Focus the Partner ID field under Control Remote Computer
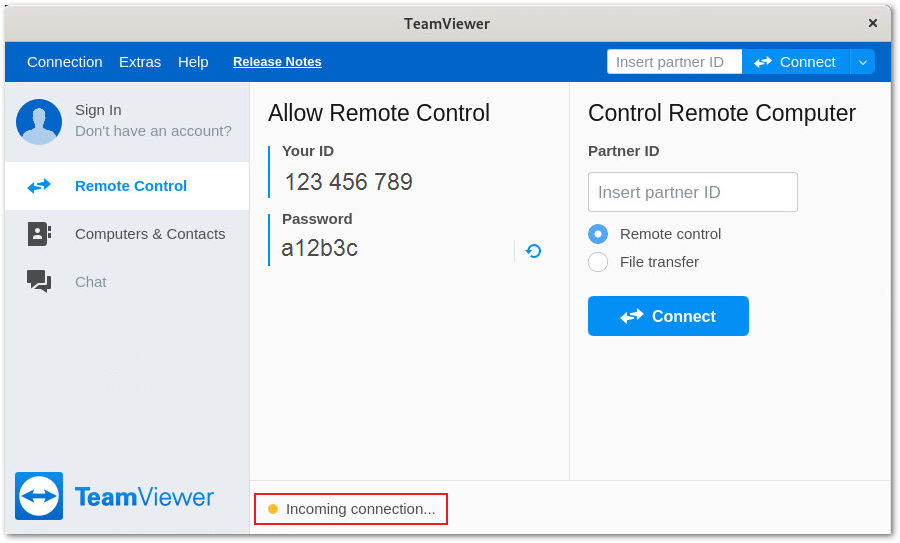Viewport: 900px width, 543px height. pos(693,192)
